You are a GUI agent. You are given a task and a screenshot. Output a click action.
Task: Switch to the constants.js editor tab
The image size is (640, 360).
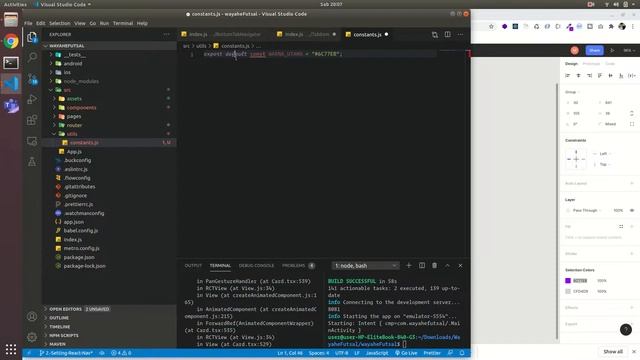tap(367, 35)
